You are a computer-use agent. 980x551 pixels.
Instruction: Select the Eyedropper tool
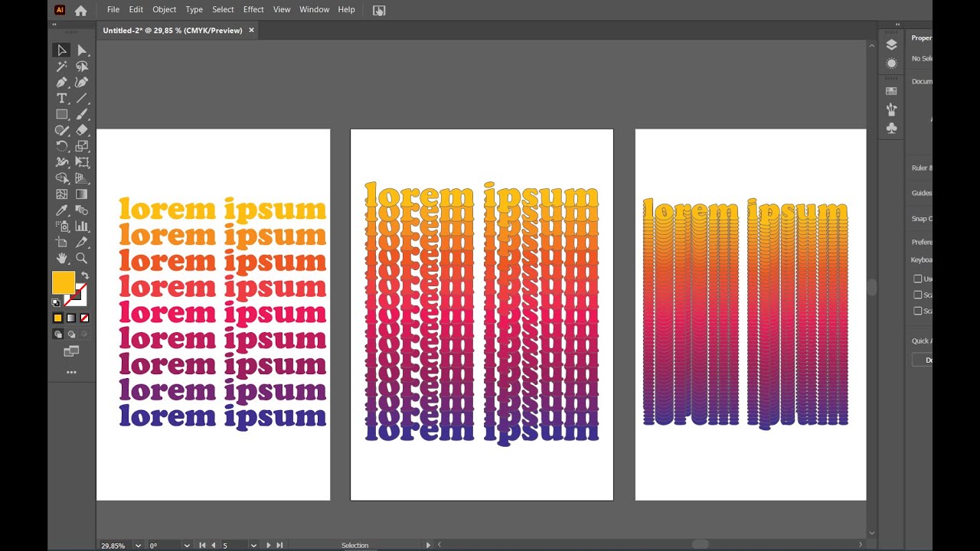[62, 210]
